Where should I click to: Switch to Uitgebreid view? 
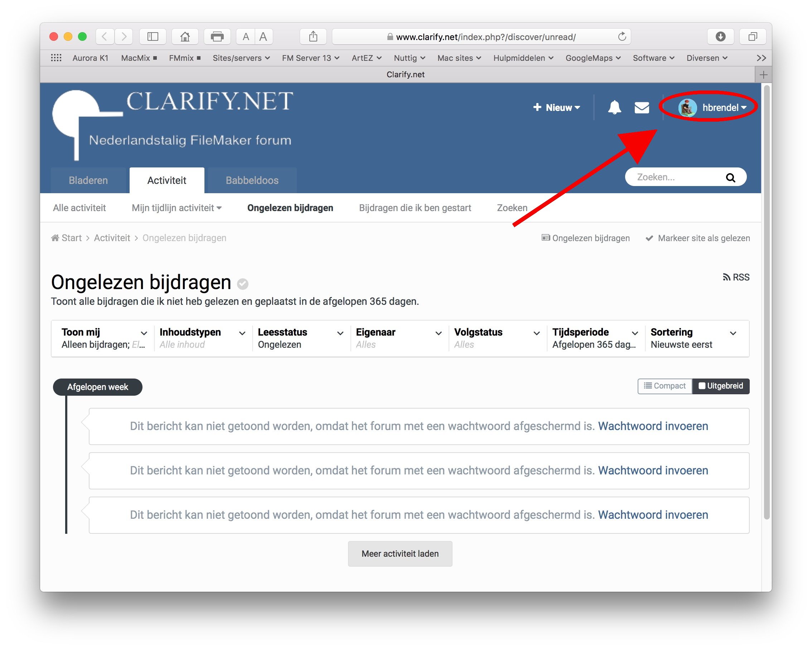pos(720,386)
